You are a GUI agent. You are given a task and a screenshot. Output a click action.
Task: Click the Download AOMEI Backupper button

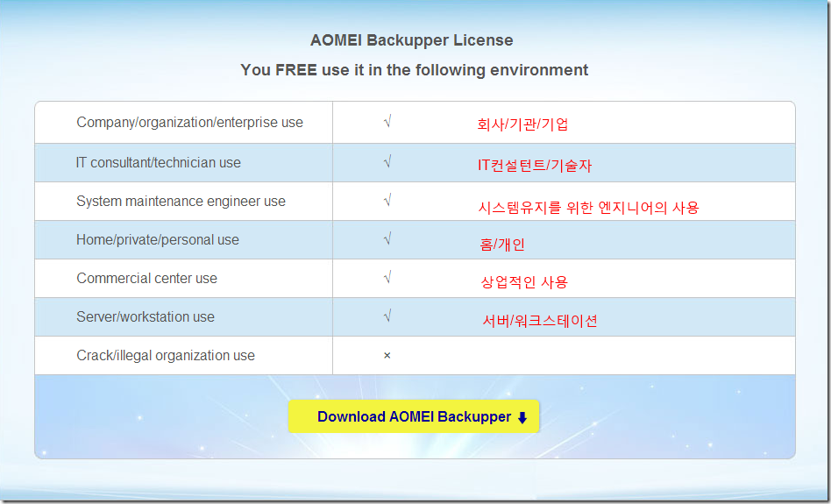(414, 416)
